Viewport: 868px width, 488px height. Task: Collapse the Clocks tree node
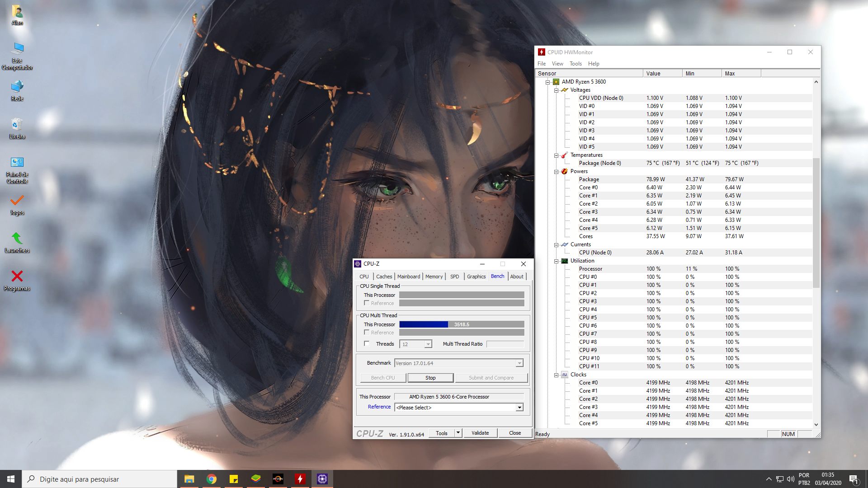tap(556, 375)
